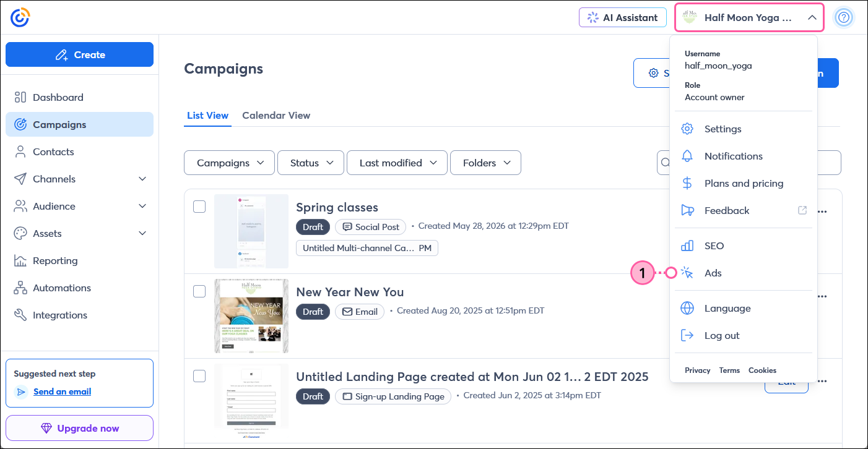
Task: Open the Last modified filter dropdown
Action: pos(397,163)
